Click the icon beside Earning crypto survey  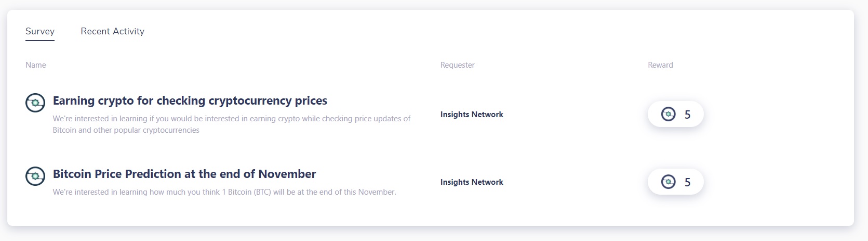(x=35, y=103)
